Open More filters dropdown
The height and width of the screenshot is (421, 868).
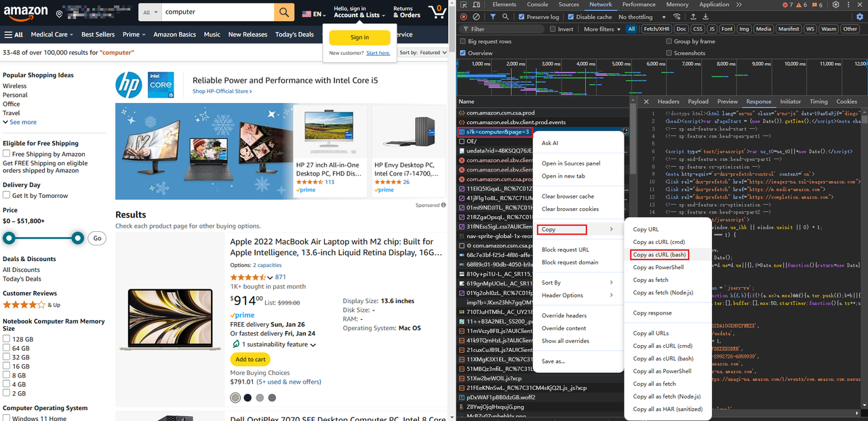[603, 29]
